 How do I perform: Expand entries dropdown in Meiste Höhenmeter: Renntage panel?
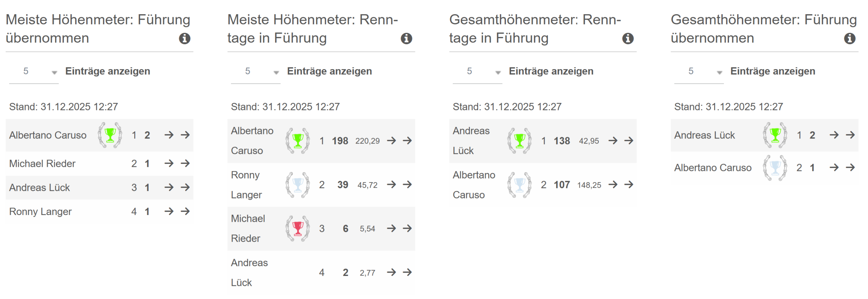[x=256, y=71]
